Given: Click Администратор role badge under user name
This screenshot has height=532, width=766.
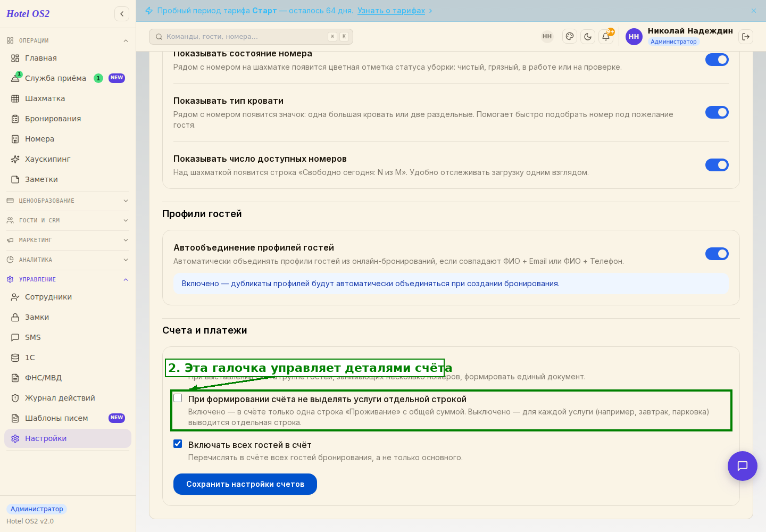Looking at the screenshot, I should point(673,41).
